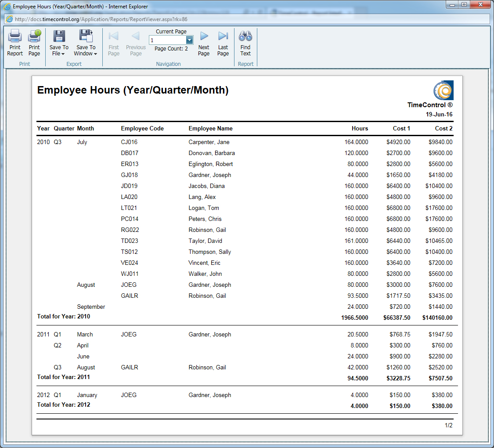Screen dimensions: 494x448
Task: Click the report title Employee Hours heading
Action: point(133,90)
